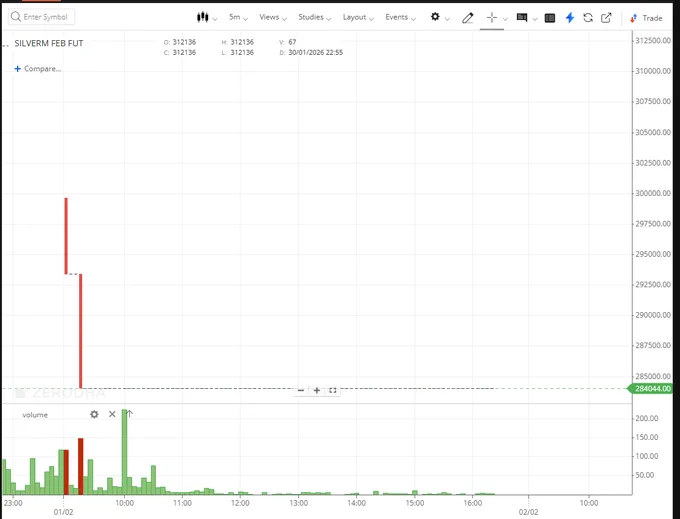Click the 02/02 date axis label
The height and width of the screenshot is (519, 680).
click(x=528, y=512)
